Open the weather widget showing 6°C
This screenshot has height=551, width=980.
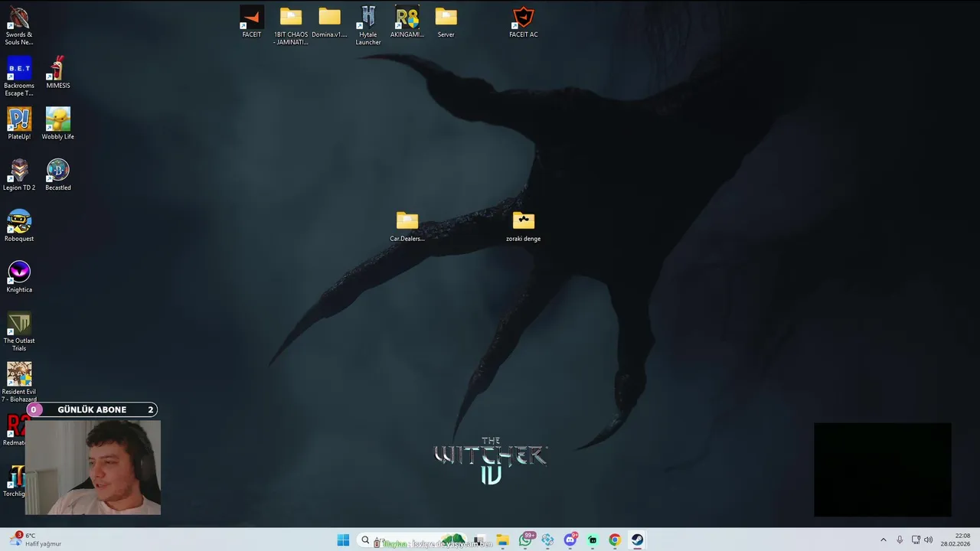point(35,540)
